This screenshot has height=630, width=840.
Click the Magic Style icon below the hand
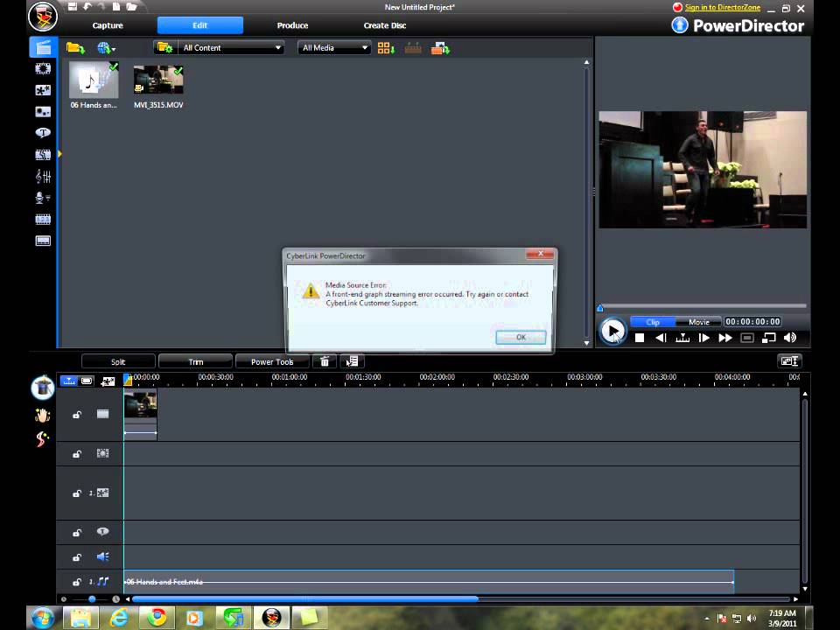42,439
